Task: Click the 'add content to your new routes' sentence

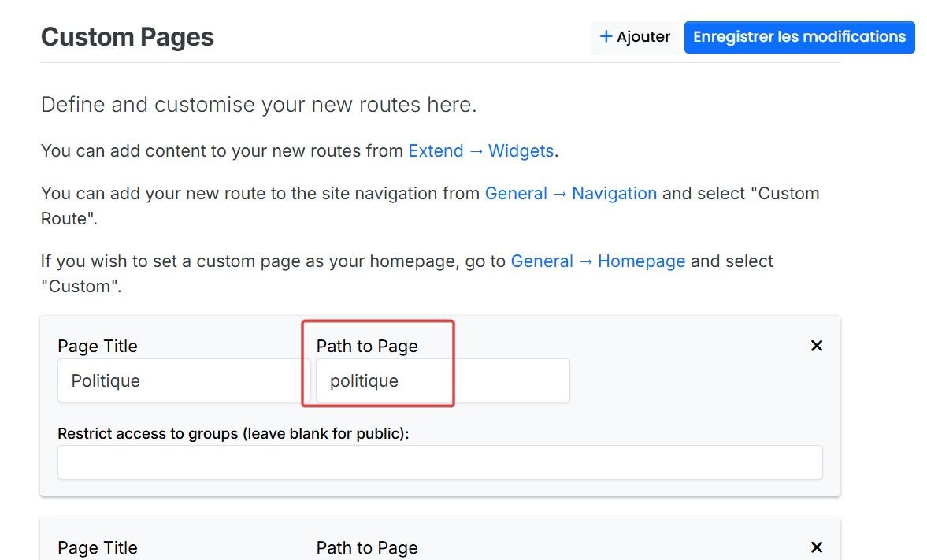Action: [x=224, y=151]
